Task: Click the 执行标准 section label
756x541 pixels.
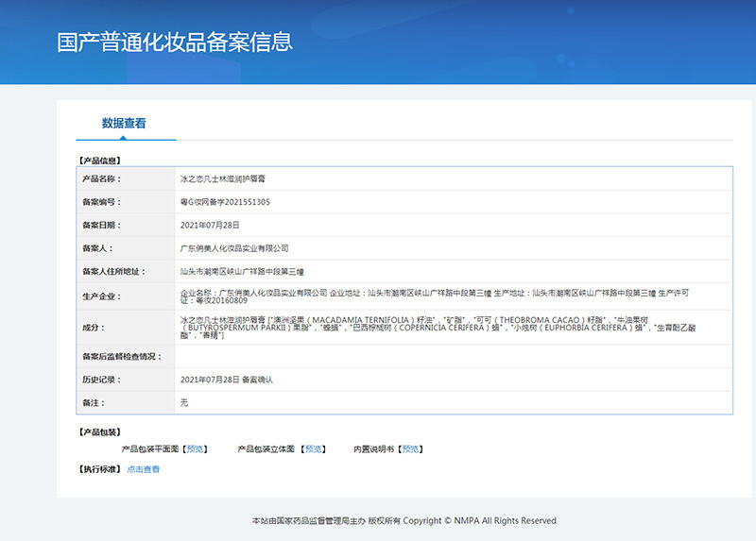Action: pyautogui.click(x=99, y=469)
